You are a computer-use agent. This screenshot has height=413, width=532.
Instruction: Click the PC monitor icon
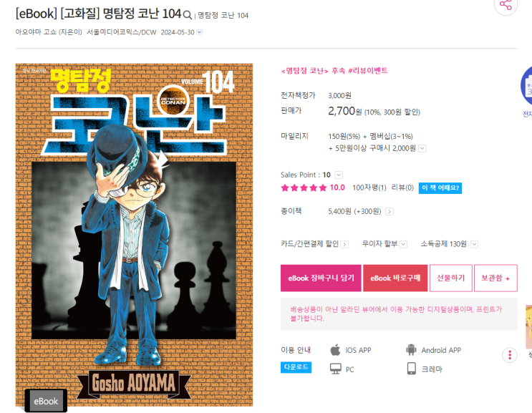[336, 369]
